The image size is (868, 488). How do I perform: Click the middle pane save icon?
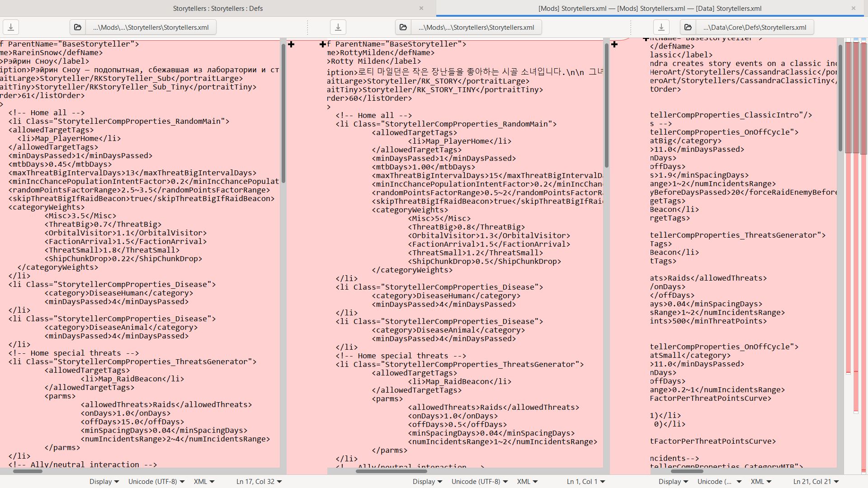(338, 27)
